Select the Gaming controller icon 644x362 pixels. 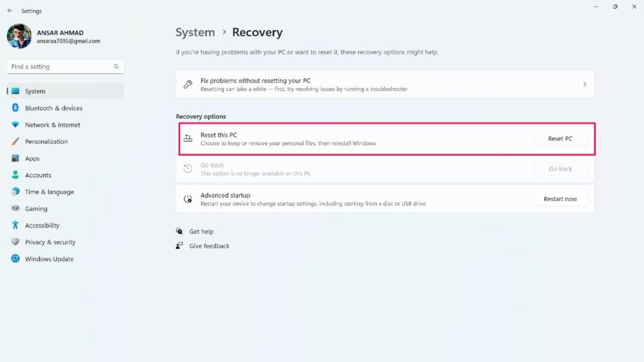15,208
